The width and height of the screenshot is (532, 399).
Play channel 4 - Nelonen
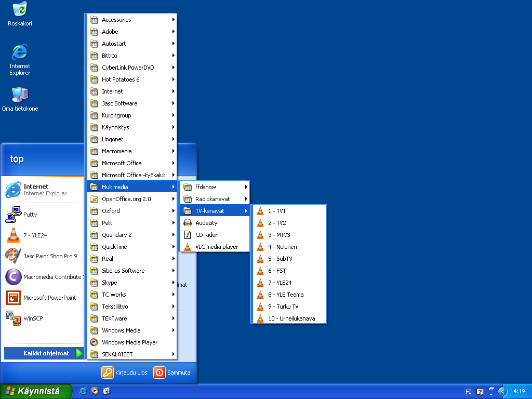coord(289,247)
